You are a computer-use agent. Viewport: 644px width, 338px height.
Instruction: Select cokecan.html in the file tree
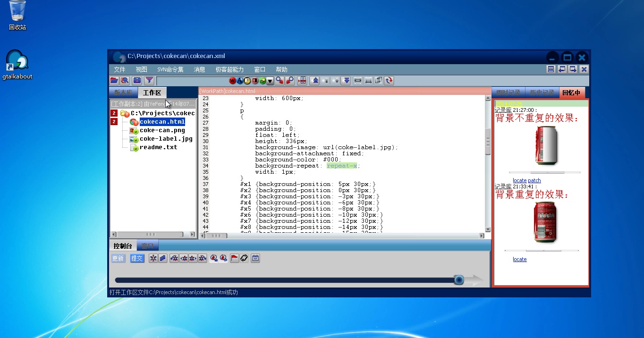point(162,122)
